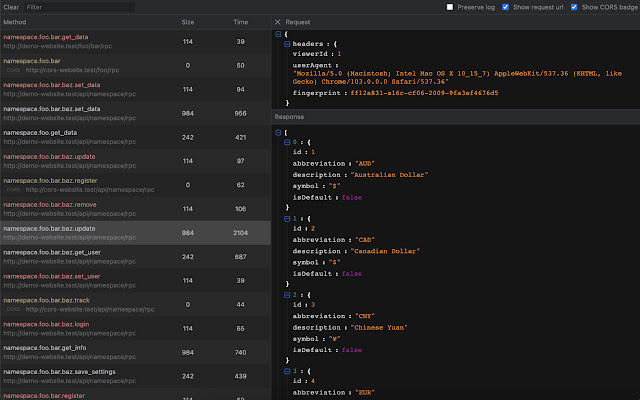The width and height of the screenshot is (640, 400).
Task: Collapse the Response root array
Action: [279, 131]
